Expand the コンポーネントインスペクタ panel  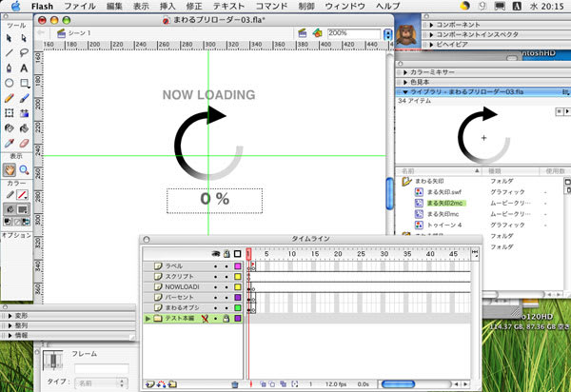tap(431, 34)
